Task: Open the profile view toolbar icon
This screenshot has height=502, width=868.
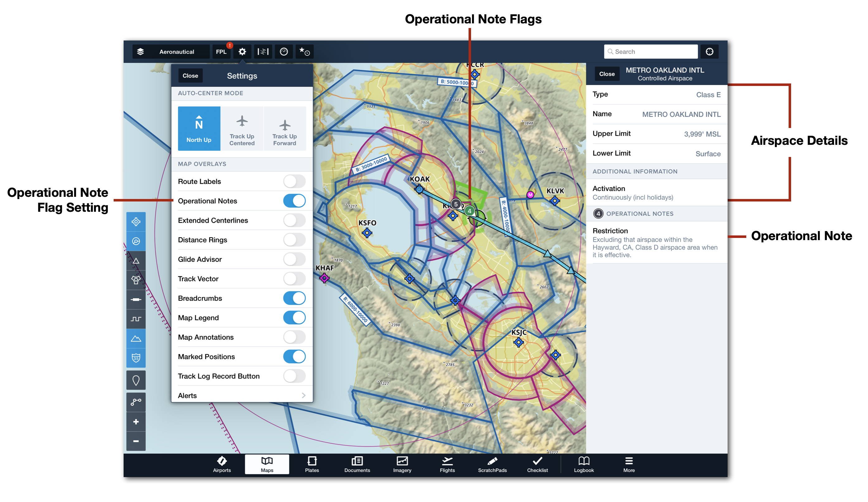Action: (x=263, y=52)
